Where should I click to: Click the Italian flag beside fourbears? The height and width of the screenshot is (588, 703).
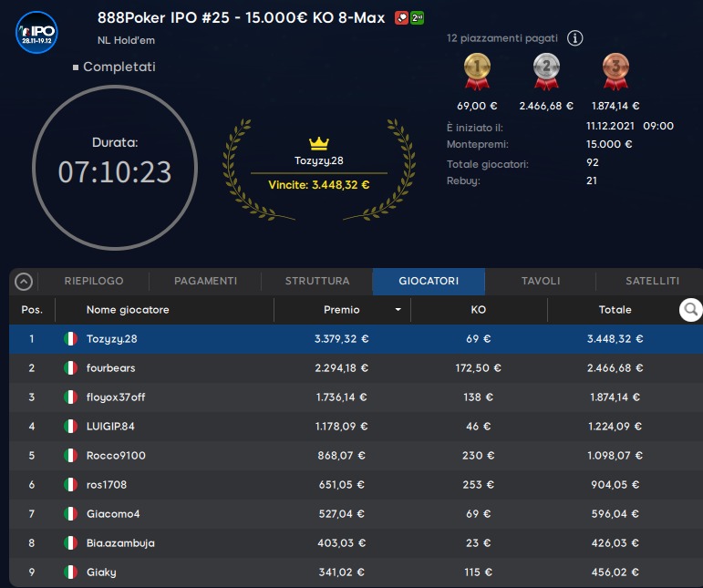pyautogui.click(x=70, y=368)
